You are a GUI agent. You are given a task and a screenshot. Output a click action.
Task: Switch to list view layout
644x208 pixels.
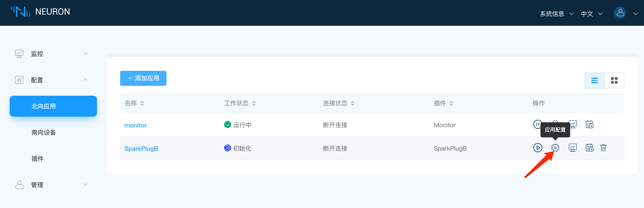coord(594,80)
